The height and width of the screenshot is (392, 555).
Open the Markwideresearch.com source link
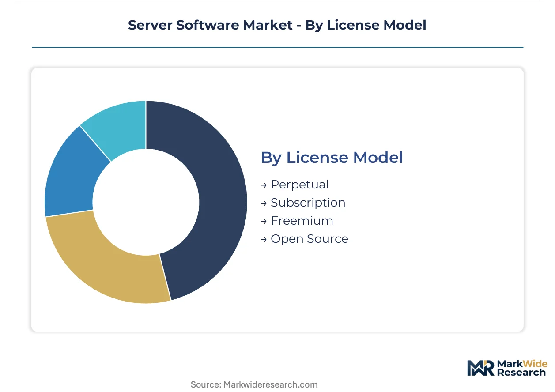pyautogui.click(x=271, y=384)
